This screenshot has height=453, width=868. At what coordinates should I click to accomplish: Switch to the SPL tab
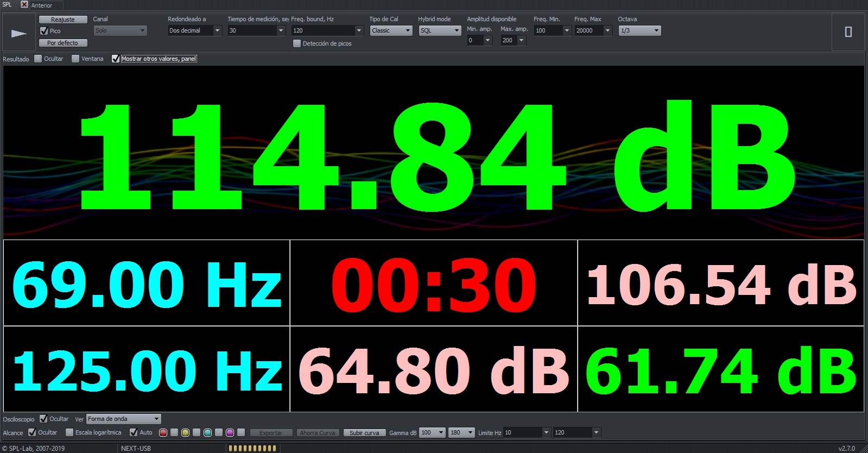(x=7, y=4)
